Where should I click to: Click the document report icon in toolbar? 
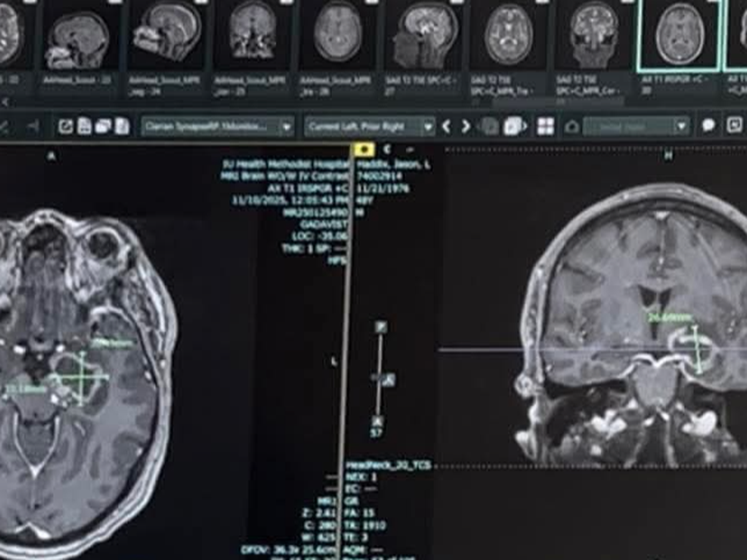click(x=84, y=126)
